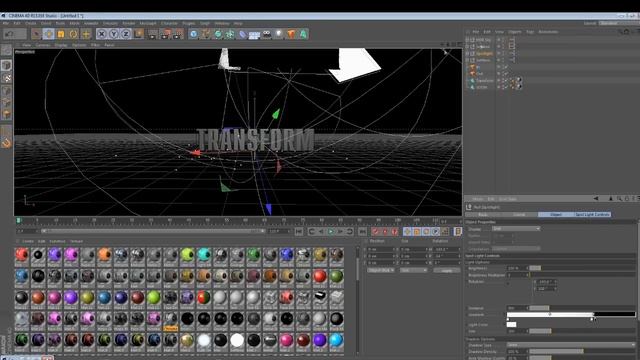This screenshot has height=360, width=640.
Task: Adjust the Brightness slider
Action: pyautogui.click(x=582, y=268)
